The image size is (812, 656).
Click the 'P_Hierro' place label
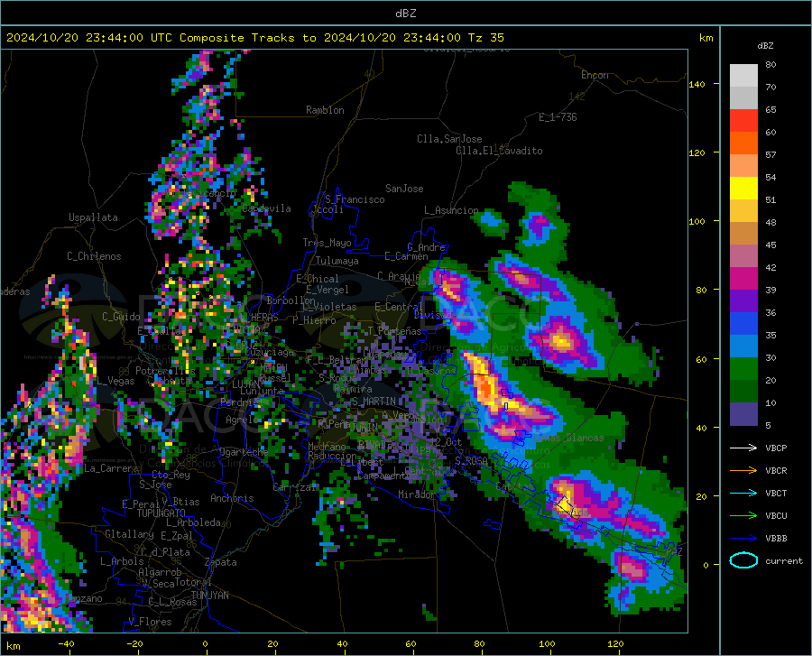314,320
